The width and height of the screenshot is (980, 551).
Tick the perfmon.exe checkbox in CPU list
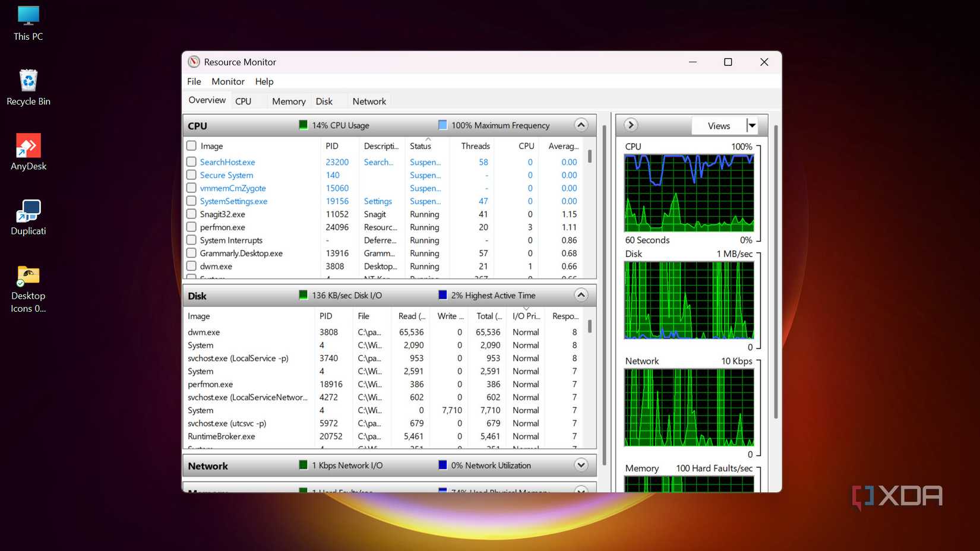191,227
